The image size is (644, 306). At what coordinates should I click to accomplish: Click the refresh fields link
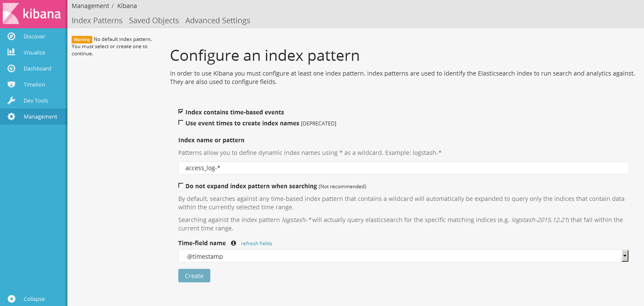click(x=257, y=244)
